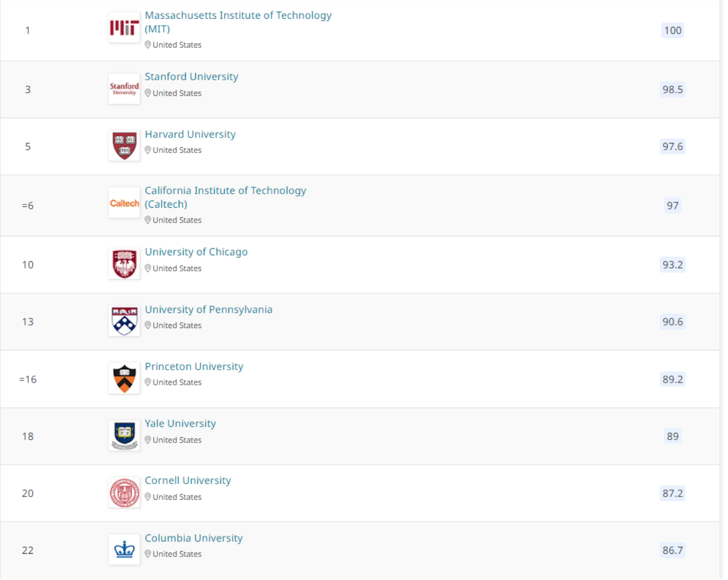Click MIT's overall score badge 100
The height and width of the screenshot is (580, 728).
pyautogui.click(x=673, y=30)
